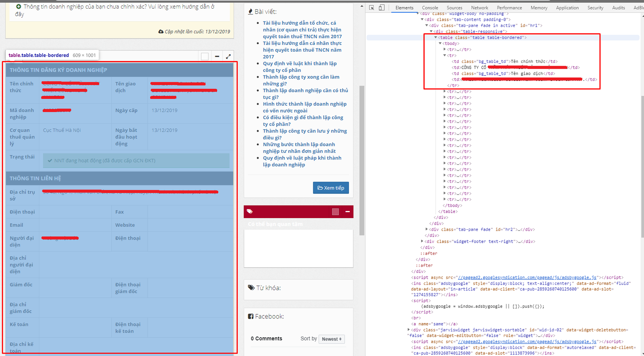
Task: Collapse the table-responsive div arrow
Action: tap(431, 32)
